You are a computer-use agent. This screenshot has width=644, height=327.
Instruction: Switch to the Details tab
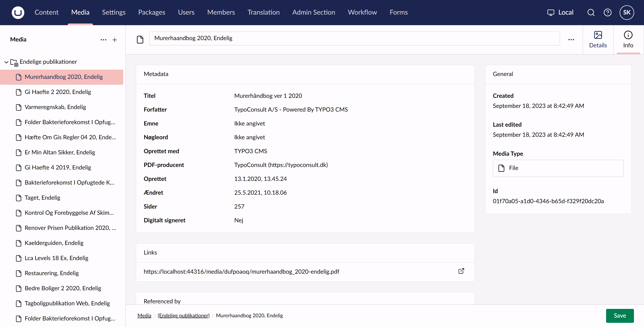click(598, 40)
